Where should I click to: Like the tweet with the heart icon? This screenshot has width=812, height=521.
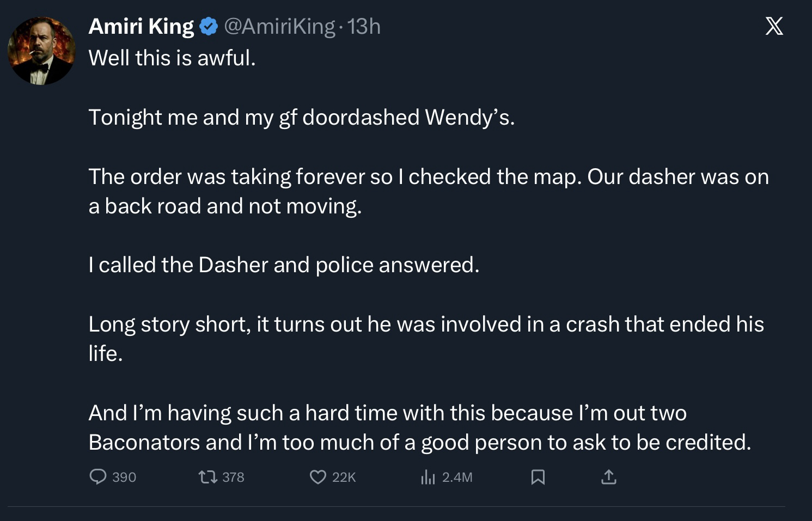[318, 477]
